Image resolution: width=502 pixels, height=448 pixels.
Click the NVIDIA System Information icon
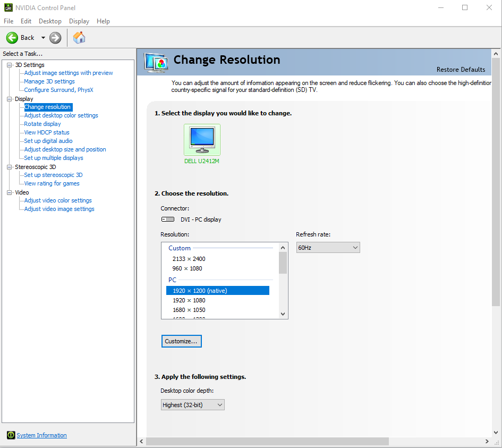click(11, 435)
